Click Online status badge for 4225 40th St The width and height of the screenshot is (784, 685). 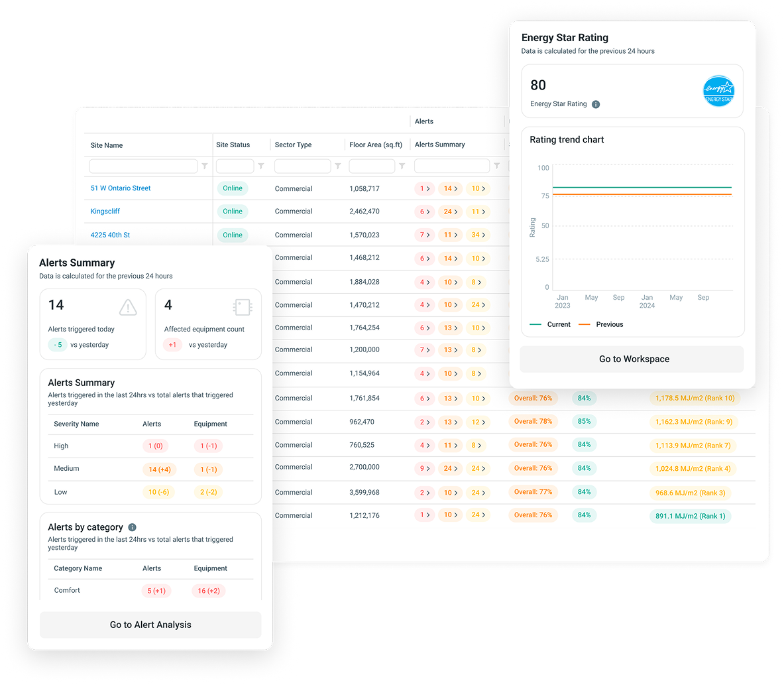point(233,235)
